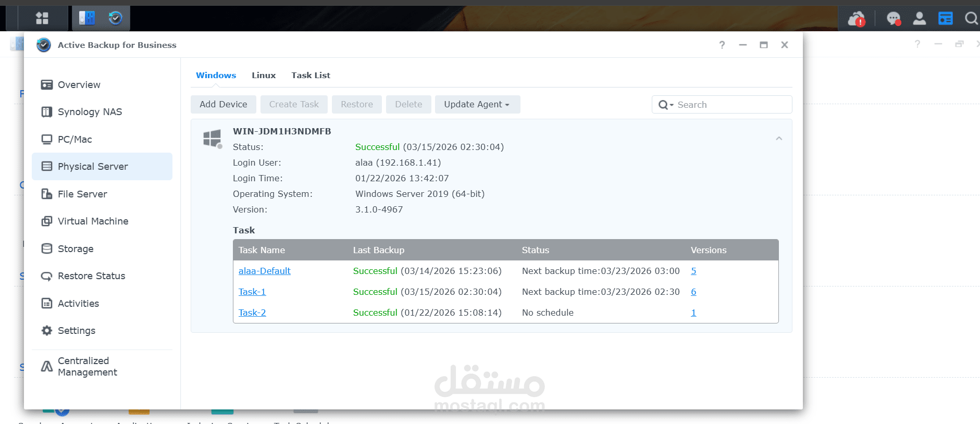980x424 pixels.
Task: Switch to the Windows tab
Action: click(216, 75)
